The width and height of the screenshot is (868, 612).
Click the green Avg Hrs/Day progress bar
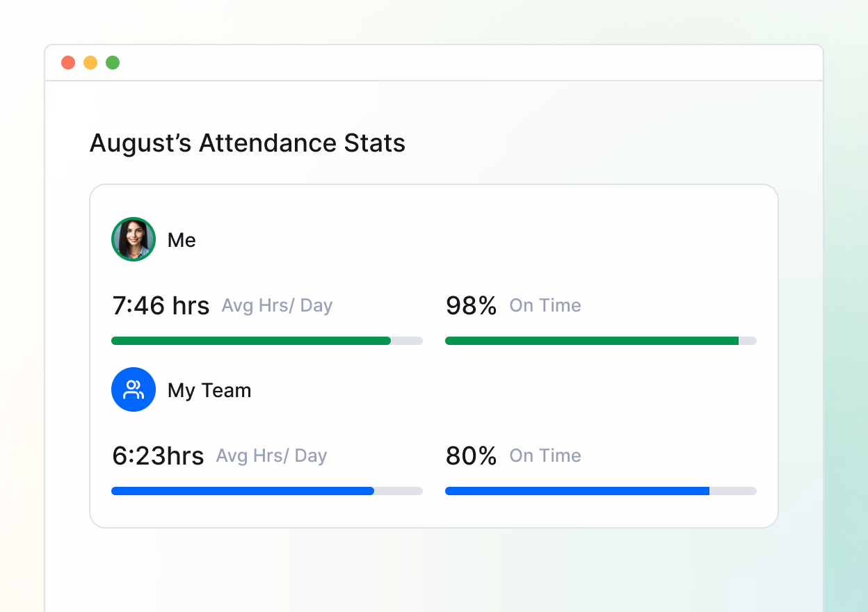pyautogui.click(x=251, y=341)
